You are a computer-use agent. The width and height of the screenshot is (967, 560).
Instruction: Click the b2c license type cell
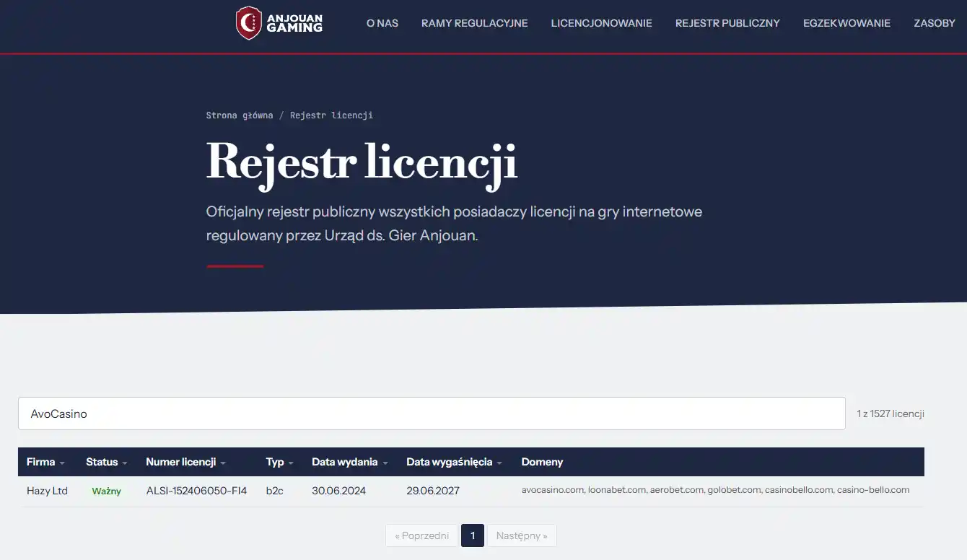point(274,491)
